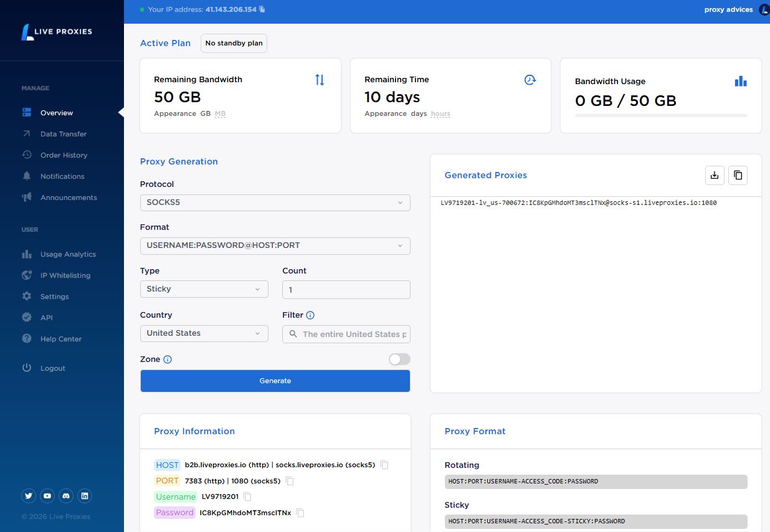
Task: Copy the PORT value
Action: coord(289,481)
